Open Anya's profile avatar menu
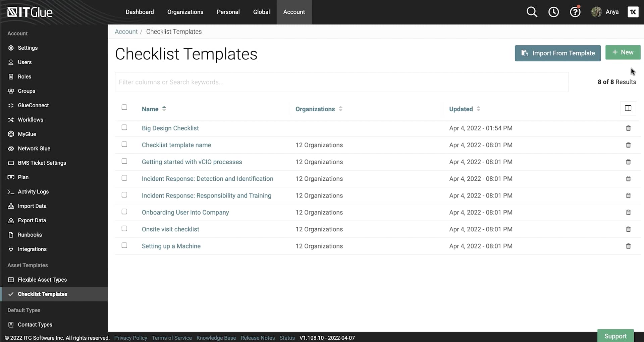This screenshot has width=644, height=342. (597, 12)
